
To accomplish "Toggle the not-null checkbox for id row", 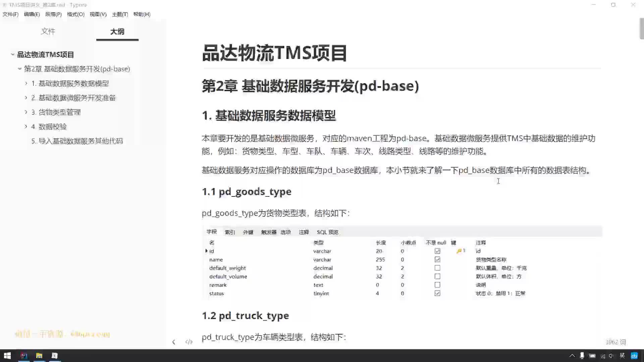I will 437,251.
